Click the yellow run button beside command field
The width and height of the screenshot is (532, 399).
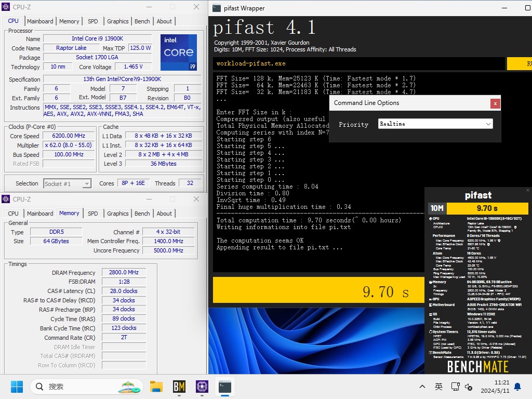point(520,63)
